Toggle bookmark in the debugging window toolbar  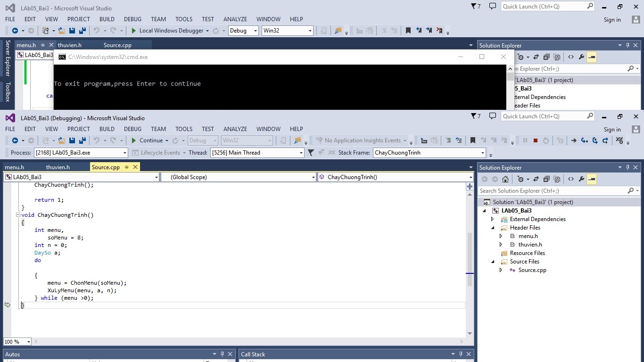tap(472, 140)
